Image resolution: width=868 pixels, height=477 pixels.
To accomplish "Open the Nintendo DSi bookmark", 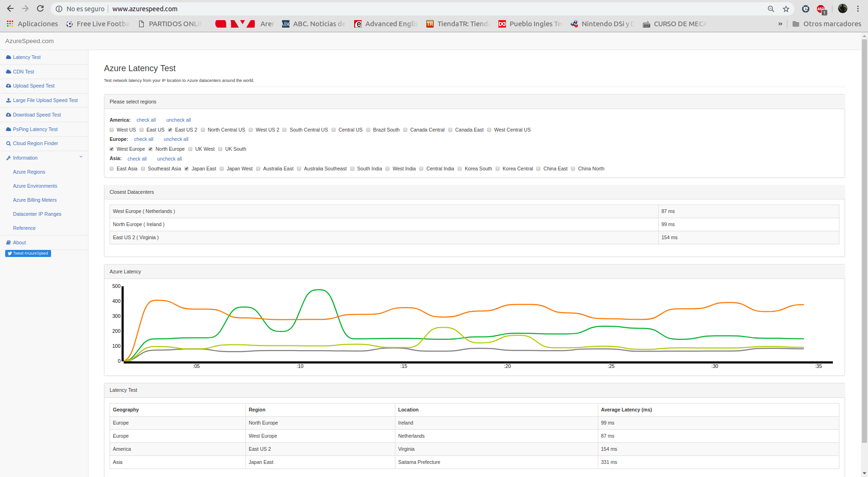I will tap(602, 24).
